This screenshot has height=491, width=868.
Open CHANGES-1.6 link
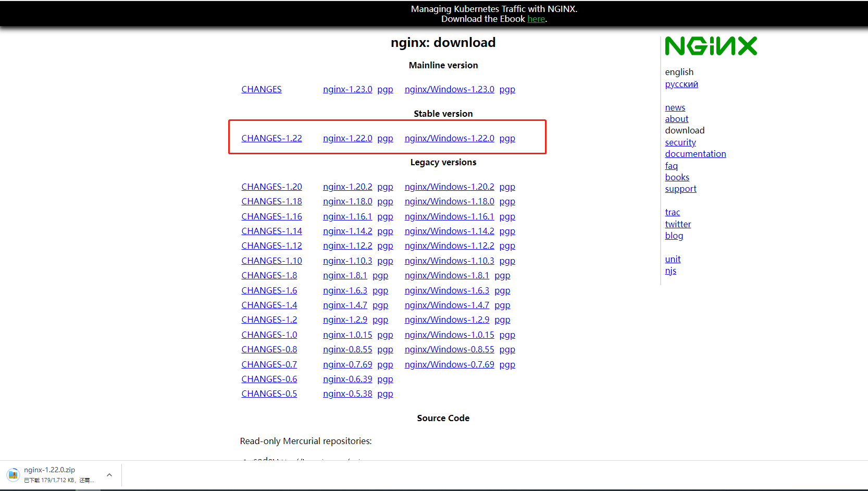(x=269, y=290)
